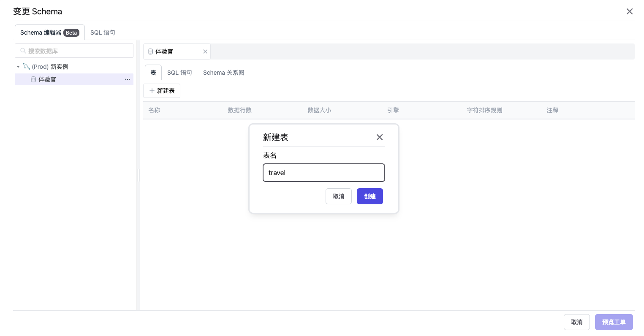This screenshot has height=336, width=644.
Task: Switch to the inner SQL 语句 sub-tab
Action: pyautogui.click(x=179, y=73)
